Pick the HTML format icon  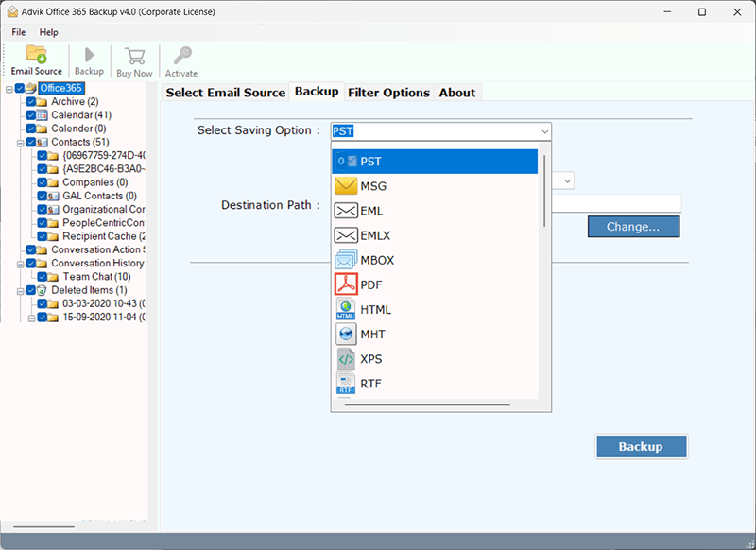(x=347, y=309)
